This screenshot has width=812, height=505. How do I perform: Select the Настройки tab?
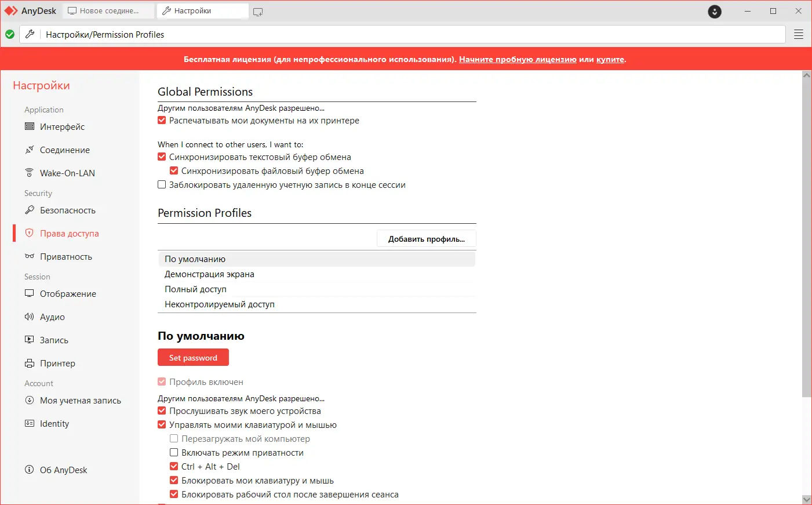click(x=203, y=11)
